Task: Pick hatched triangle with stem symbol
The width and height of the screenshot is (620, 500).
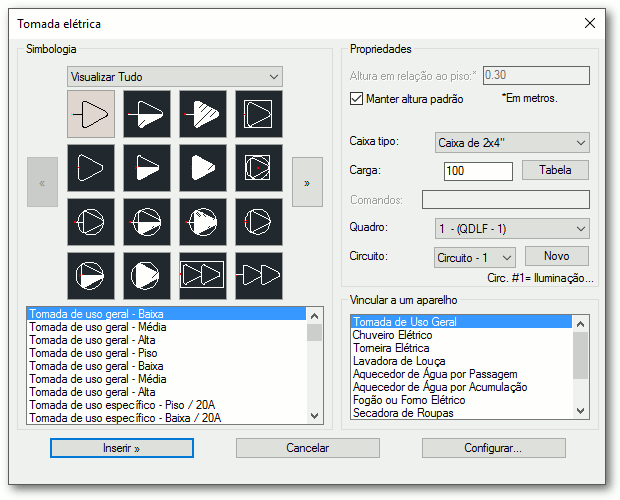Action: [203, 114]
